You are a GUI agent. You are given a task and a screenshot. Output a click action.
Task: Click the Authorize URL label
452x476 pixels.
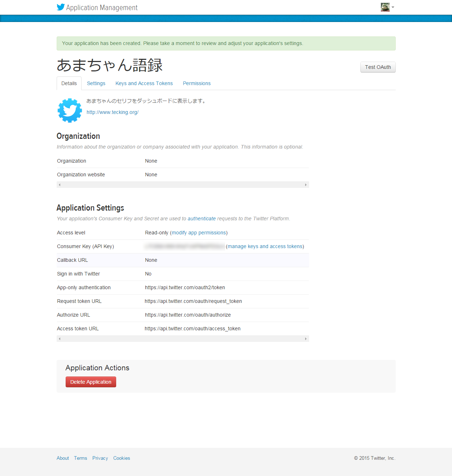(74, 315)
